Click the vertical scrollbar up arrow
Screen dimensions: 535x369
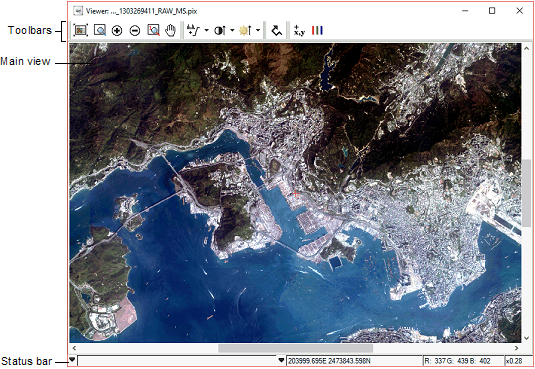(x=526, y=48)
